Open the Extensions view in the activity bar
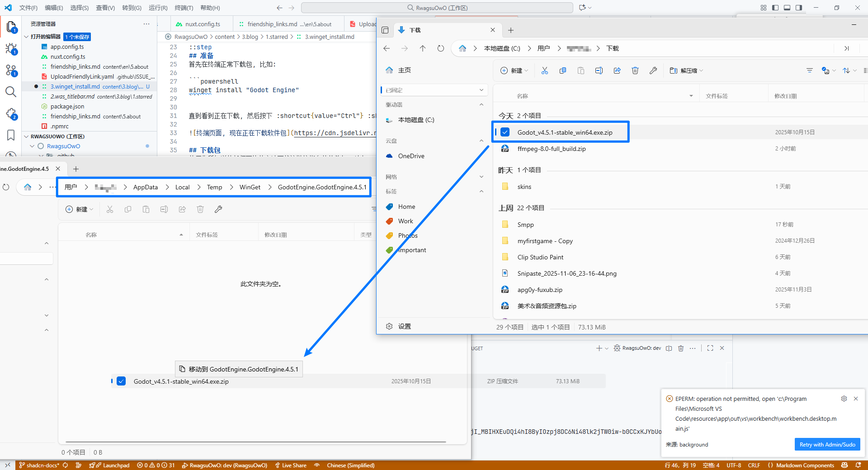 11,113
